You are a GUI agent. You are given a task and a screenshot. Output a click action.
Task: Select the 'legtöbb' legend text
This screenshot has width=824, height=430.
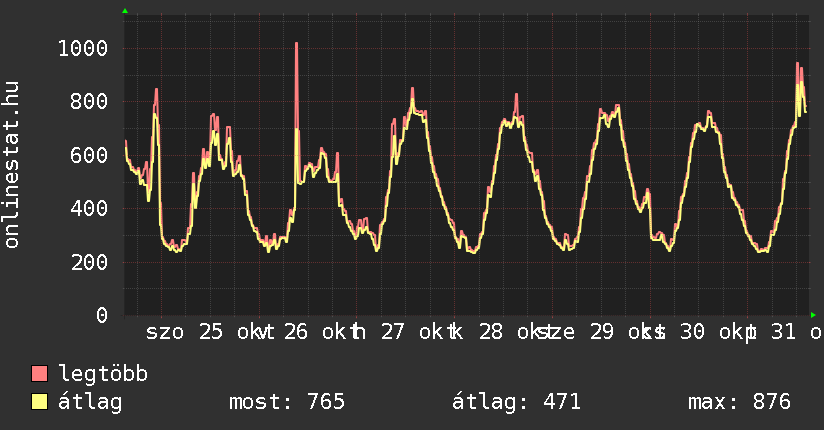(x=104, y=374)
